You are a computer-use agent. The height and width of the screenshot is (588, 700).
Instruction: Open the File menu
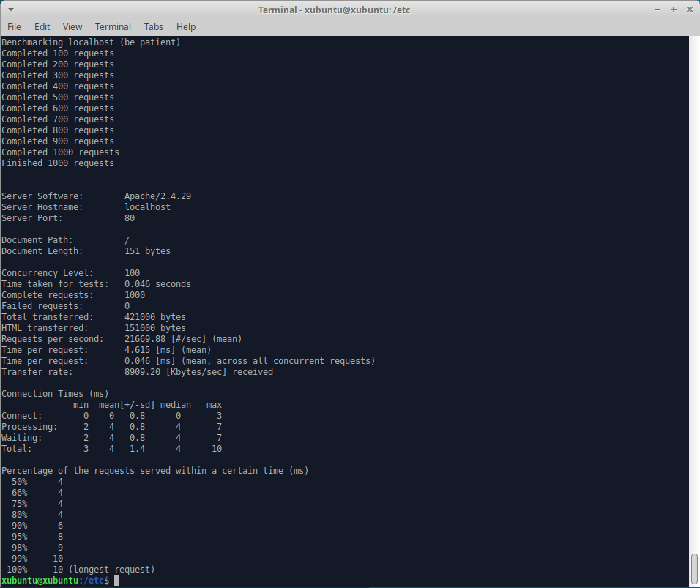(14, 27)
